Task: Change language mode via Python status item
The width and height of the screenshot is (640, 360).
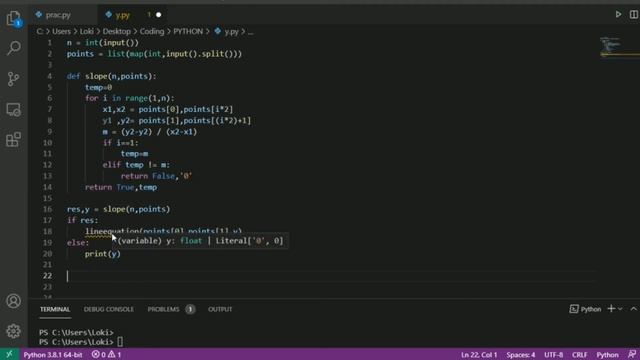Action: 607,355
